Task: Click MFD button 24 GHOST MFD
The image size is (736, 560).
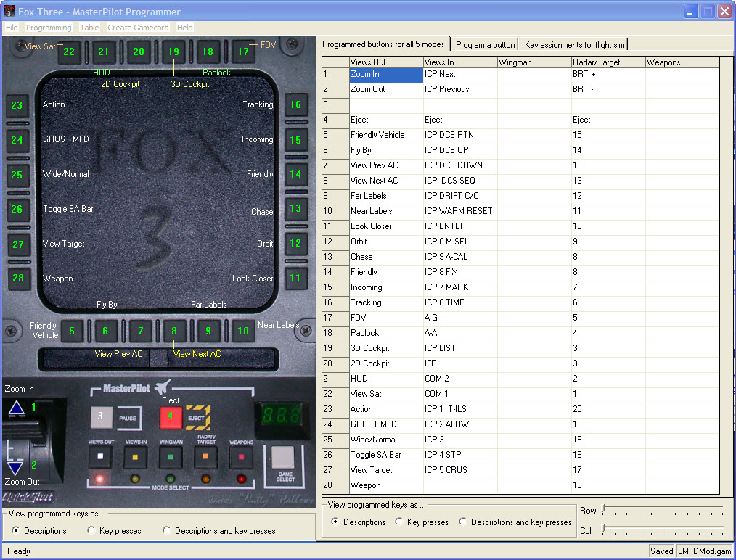Action: click(x=17, y=140)
